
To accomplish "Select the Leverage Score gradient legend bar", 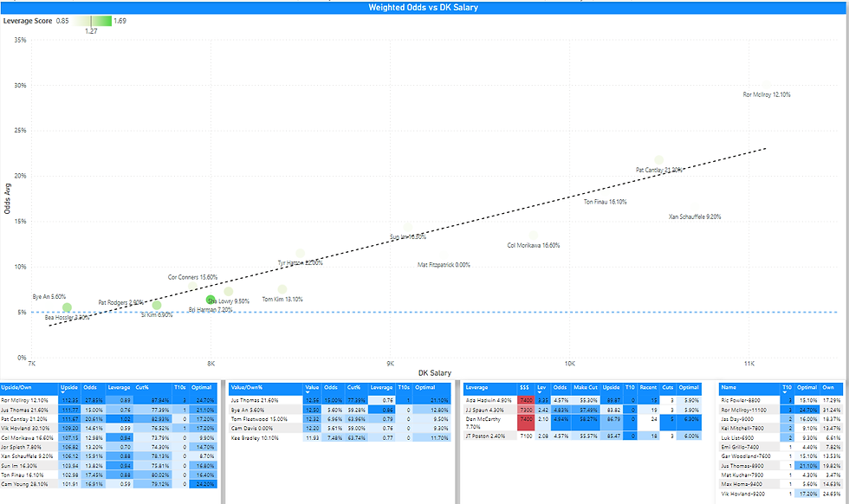I will coord(92,21).
